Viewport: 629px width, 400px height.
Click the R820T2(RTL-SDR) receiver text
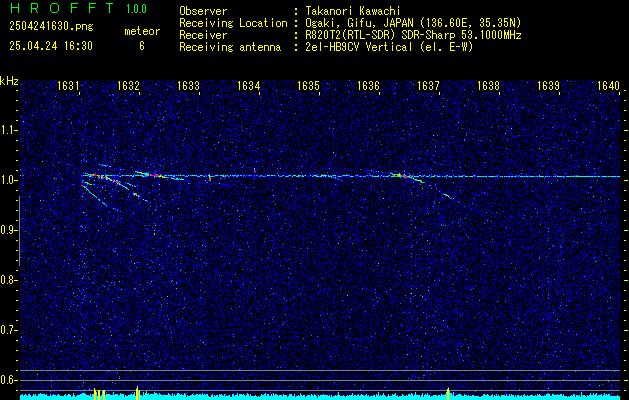click(x=412, y=35)
